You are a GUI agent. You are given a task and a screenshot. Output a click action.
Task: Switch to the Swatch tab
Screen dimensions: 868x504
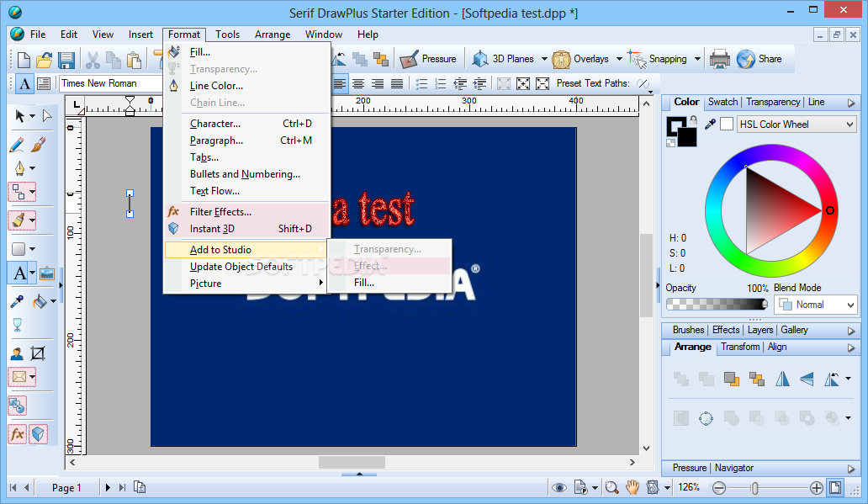[x=722, y=102]
